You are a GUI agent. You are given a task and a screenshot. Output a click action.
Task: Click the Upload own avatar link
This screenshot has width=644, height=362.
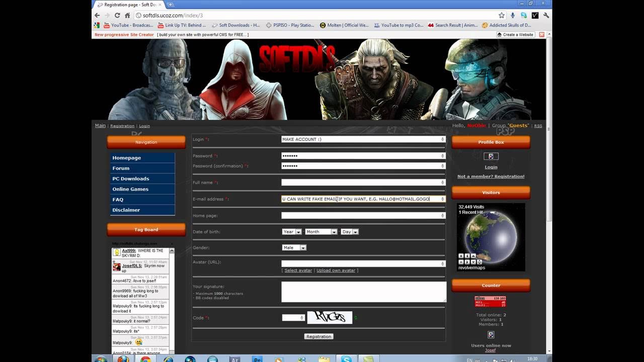coord(336,270)
